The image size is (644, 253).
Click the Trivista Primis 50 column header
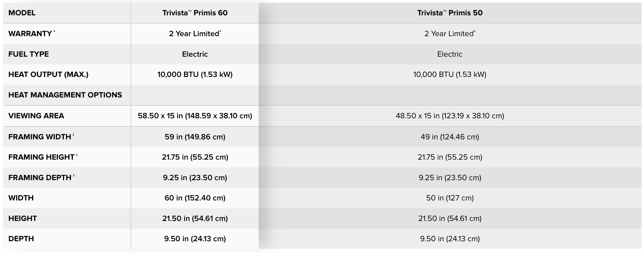[450, 13]
